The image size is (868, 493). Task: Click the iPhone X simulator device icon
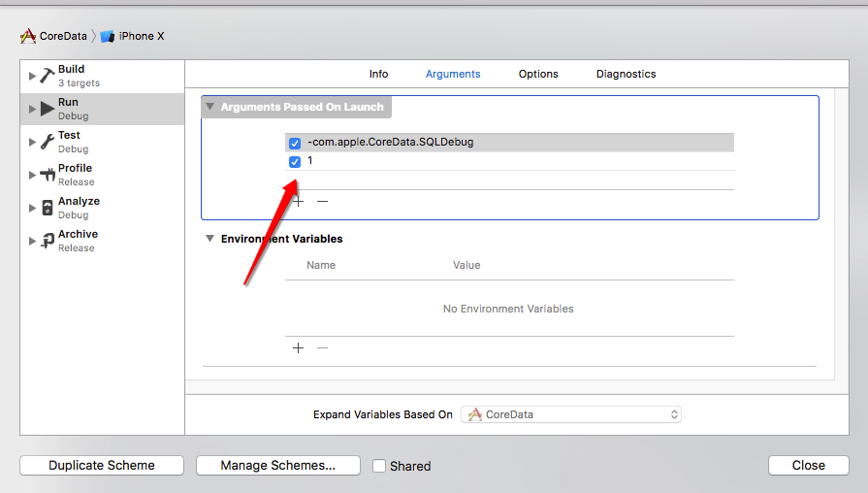tap(108, 37)
